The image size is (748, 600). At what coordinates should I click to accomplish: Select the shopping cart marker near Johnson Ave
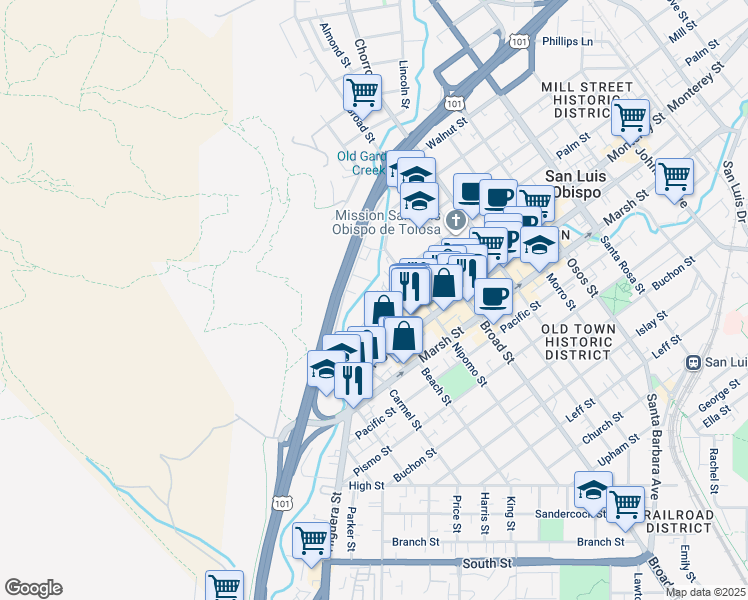(675, 176)
